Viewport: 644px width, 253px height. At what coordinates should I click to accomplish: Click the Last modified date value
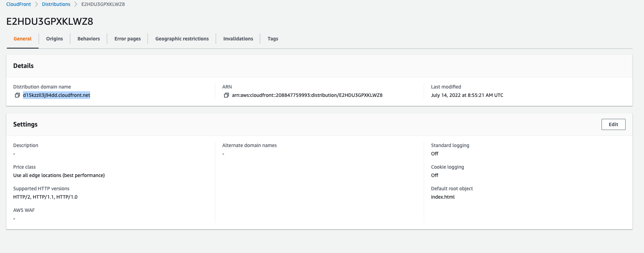[x=467, y=95]
